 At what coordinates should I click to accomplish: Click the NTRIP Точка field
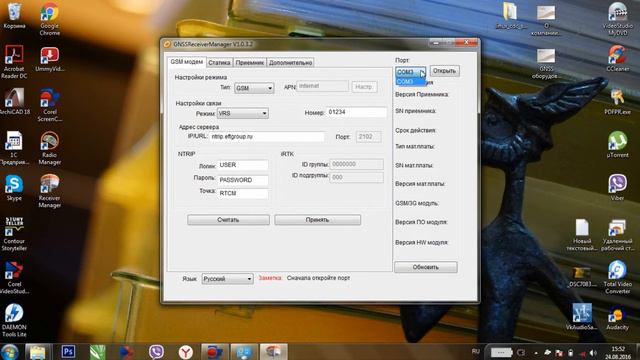(x=243, y=193)
